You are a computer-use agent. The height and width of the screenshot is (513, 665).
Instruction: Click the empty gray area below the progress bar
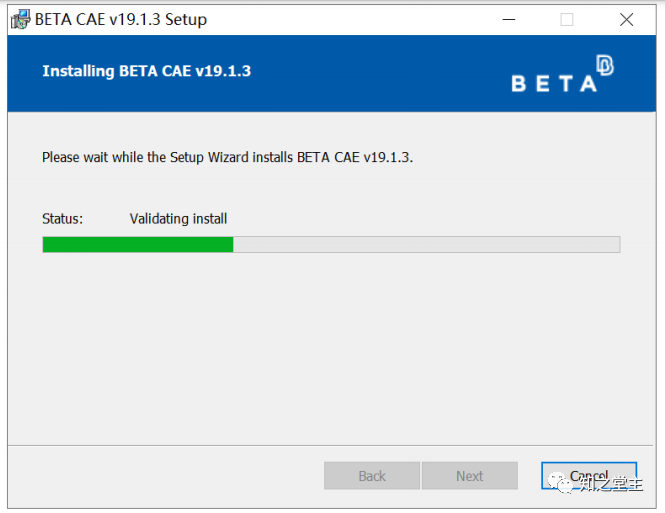click(331, 348)
